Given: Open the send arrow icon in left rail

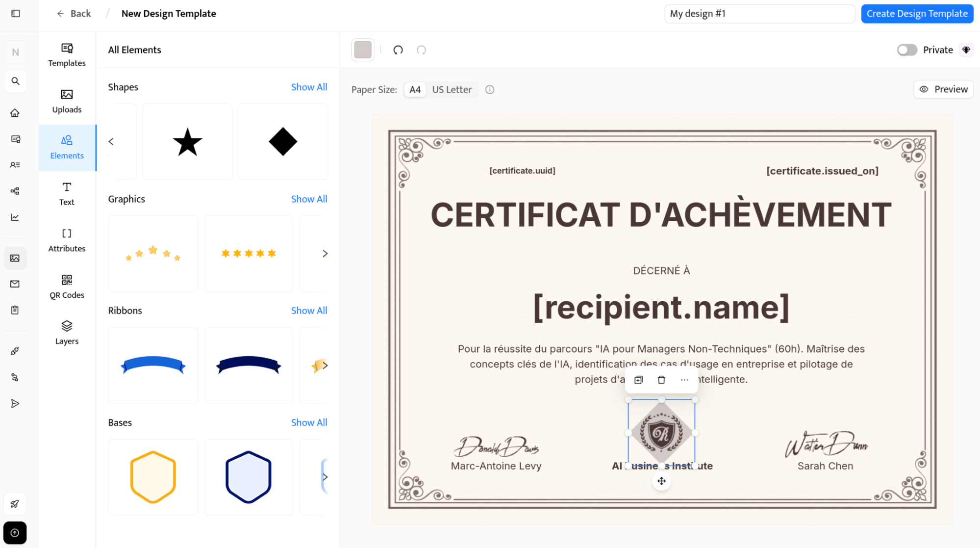Looking at the screenshot, I should pos(15,403).
